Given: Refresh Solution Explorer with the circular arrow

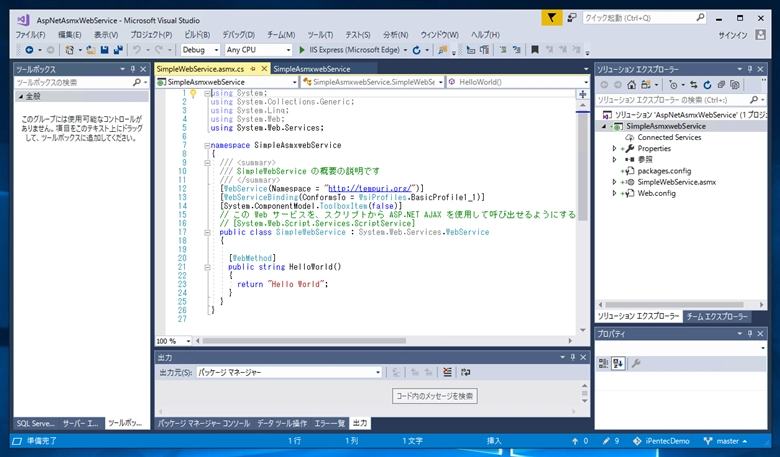Looking at the screenshot, I should pyautogui.click(x=707, y=85).
